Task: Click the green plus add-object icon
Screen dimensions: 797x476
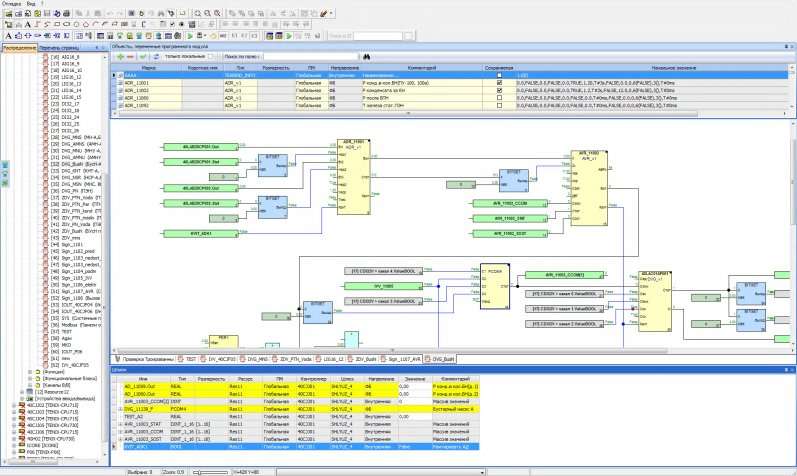Action: pyautogui.click(x=120, y=56)
